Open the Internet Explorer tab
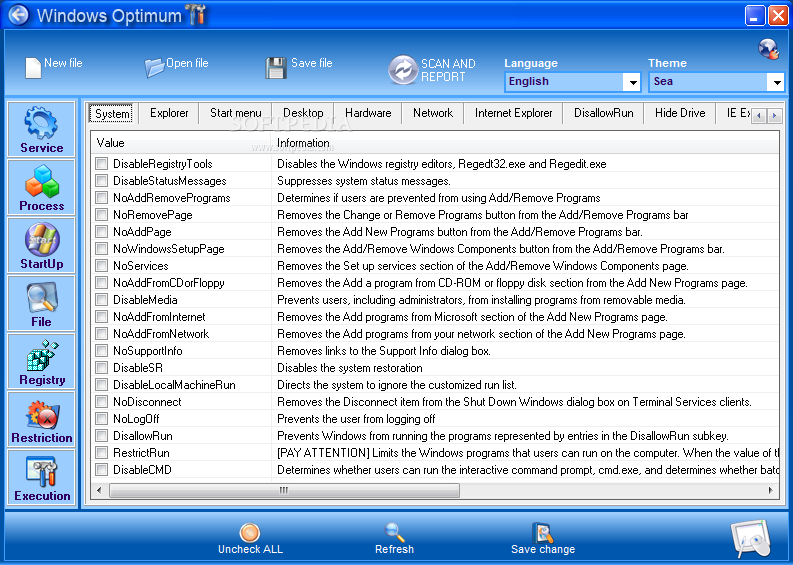 513,113
